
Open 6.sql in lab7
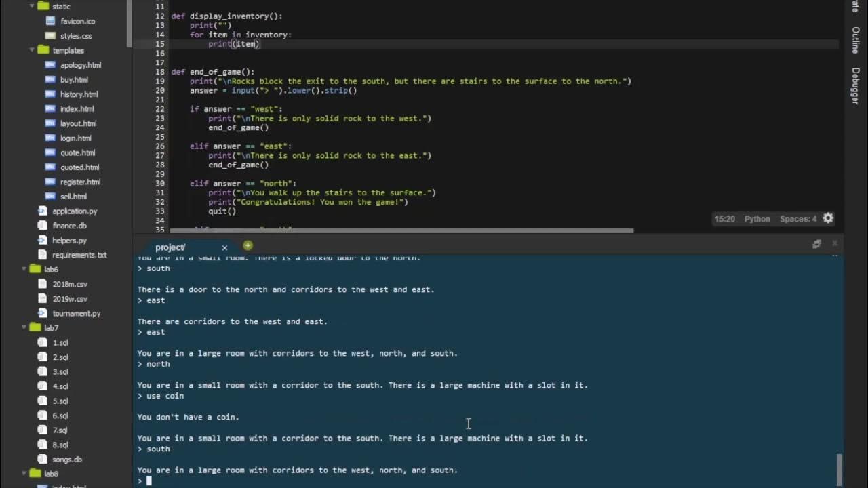[60, 416]
